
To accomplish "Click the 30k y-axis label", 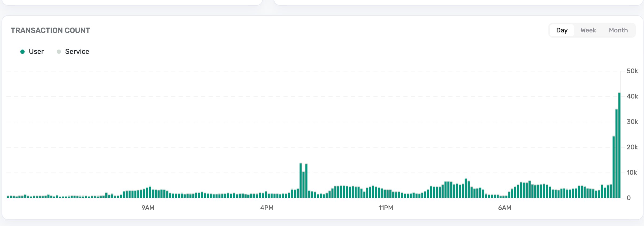I will tap(632, 122).
